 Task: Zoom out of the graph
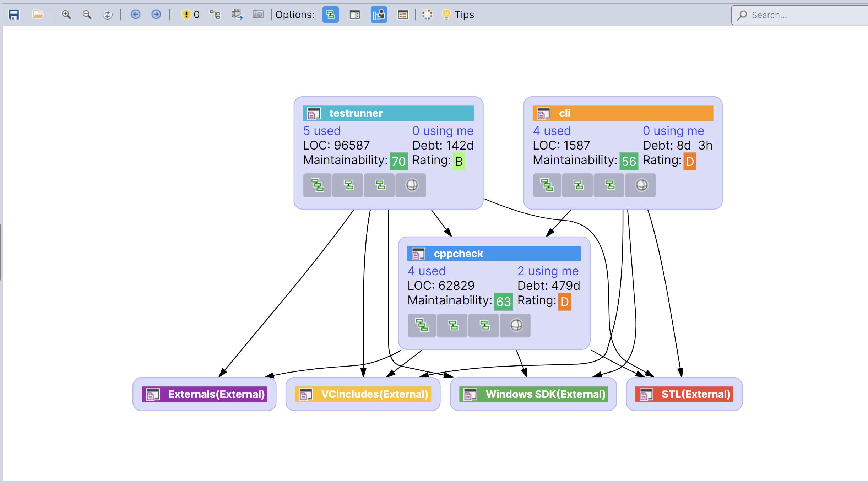coord(87,15)
